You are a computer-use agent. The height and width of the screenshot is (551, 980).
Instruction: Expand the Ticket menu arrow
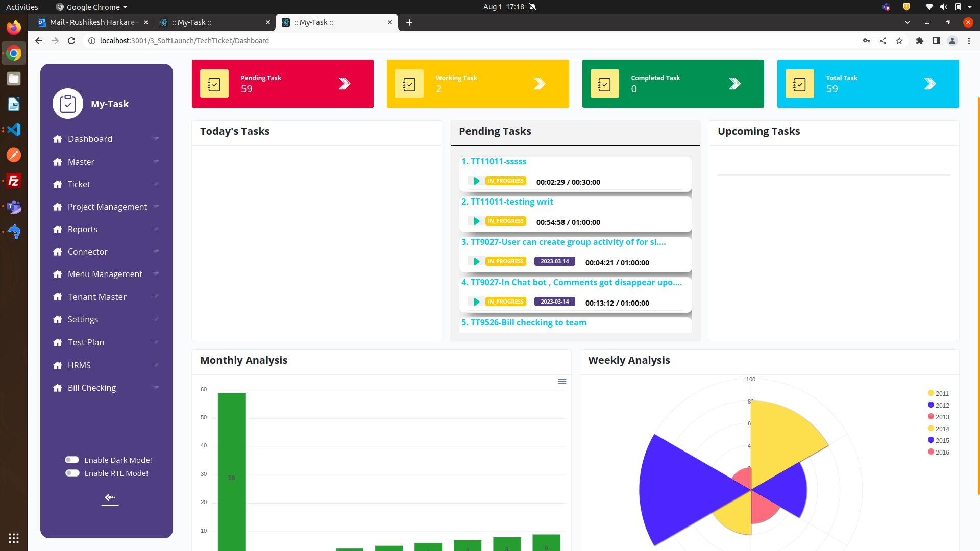pos(156,184)
